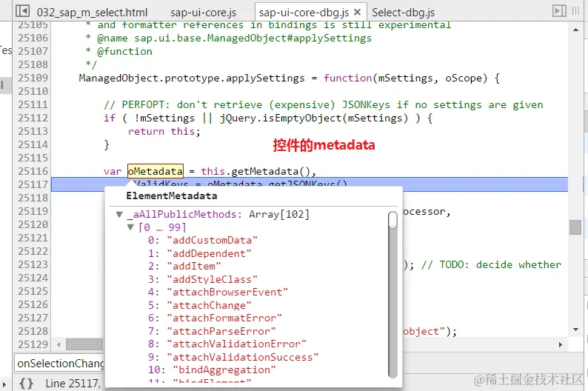
Task: Click the onSelectionChange search field
Action: (x=60, y=364)
